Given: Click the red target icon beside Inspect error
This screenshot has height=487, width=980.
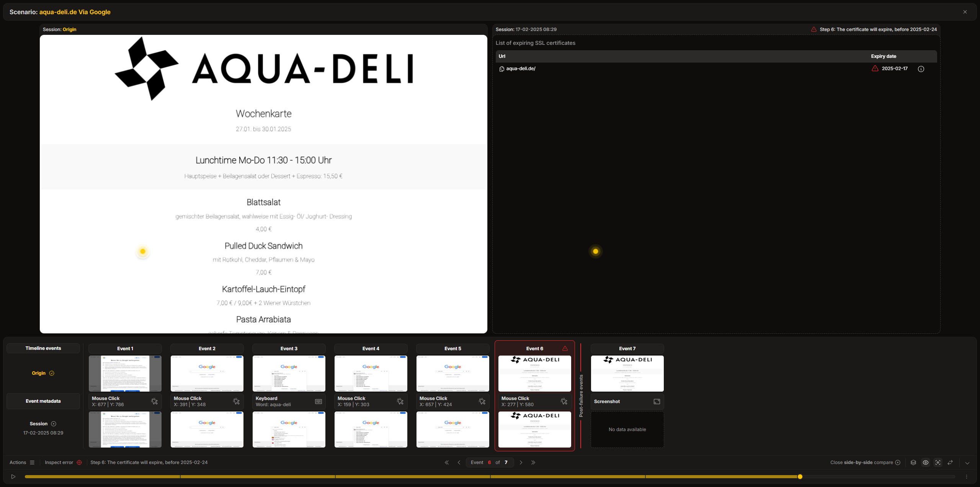Looking at the screenshot, I should pos(79,462).
